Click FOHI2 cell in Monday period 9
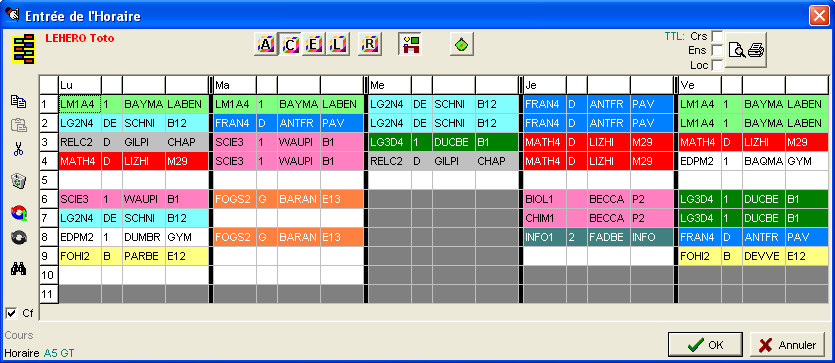This screenshot has height=363, width=835. 80,256
